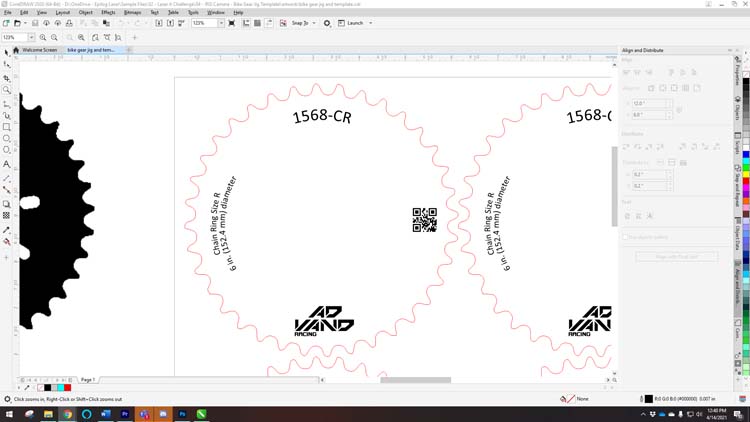The height and width of the screenshot is (422, 750).
Task: Select the Ellipse tool in the toolbox
Action: [6, 139]
